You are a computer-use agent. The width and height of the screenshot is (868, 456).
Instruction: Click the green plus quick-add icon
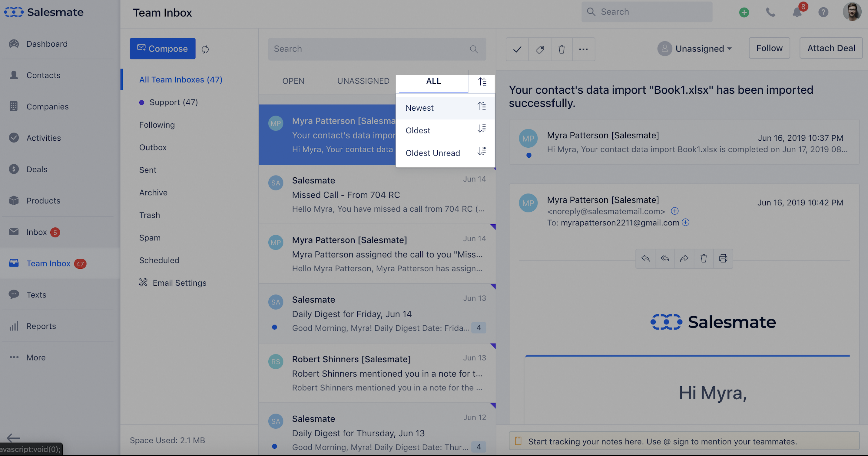[x=744, y=12]
